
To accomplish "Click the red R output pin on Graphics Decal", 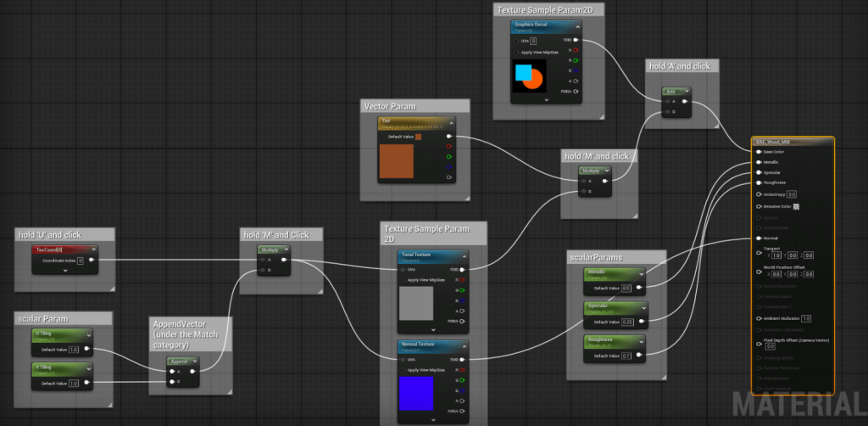I will [576, 50].
